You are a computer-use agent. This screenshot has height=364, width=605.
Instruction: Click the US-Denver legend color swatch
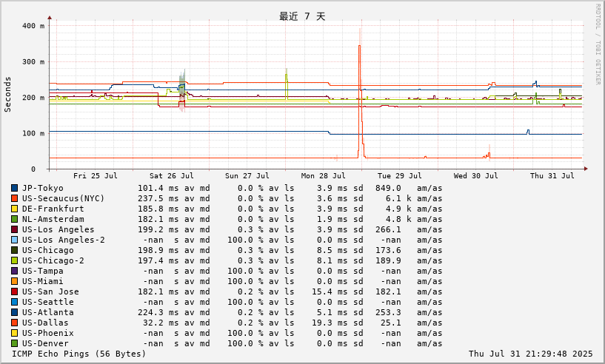click(14, 343)
